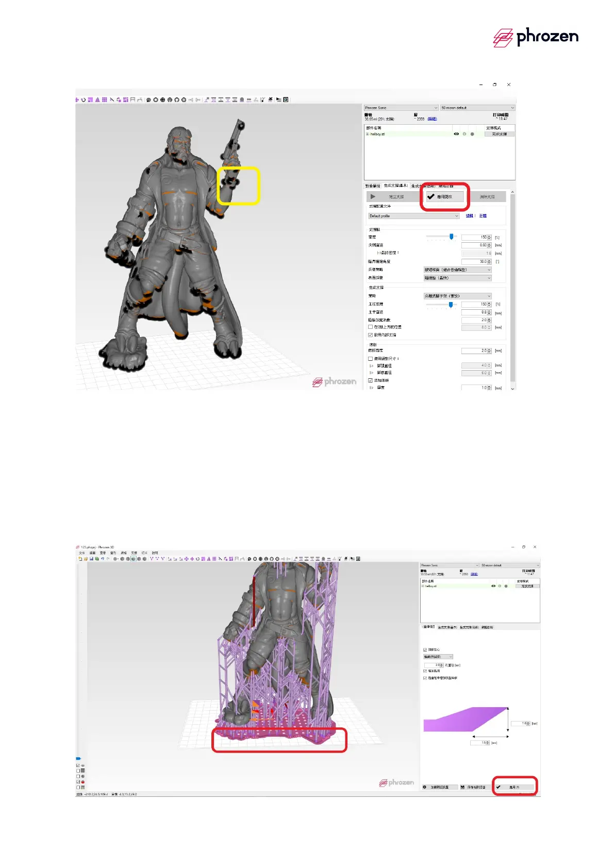Switch to the first tab in the lower right panel
Screen dimensions: 614x868
[429, 627]
